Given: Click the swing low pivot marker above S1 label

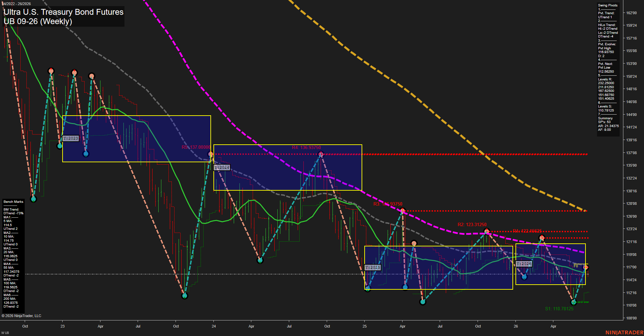Looking at the screenshot, I should (573, 302).
